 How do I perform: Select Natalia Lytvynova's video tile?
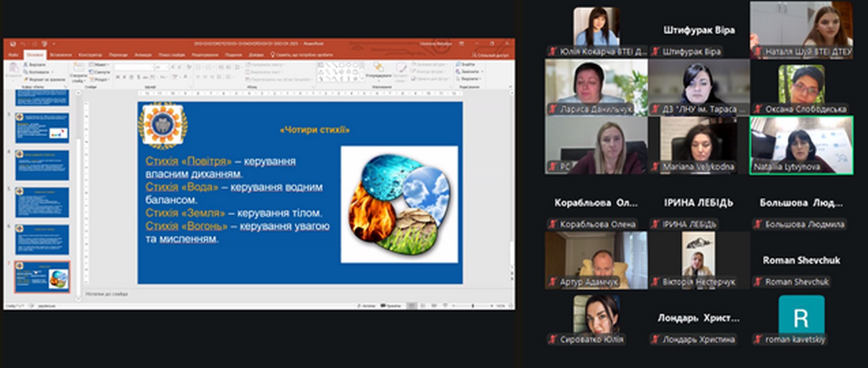801,145
